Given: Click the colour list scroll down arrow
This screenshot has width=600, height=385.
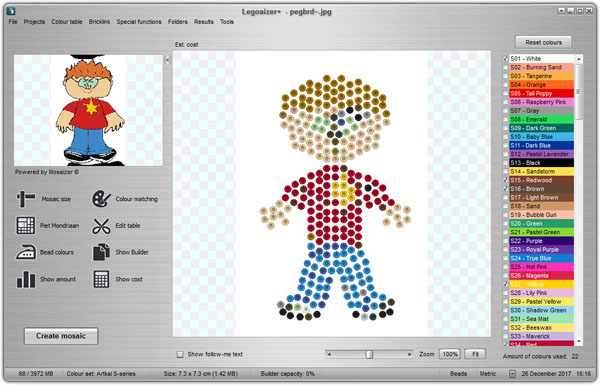Looking at the screenshot, I should [579, 341].
